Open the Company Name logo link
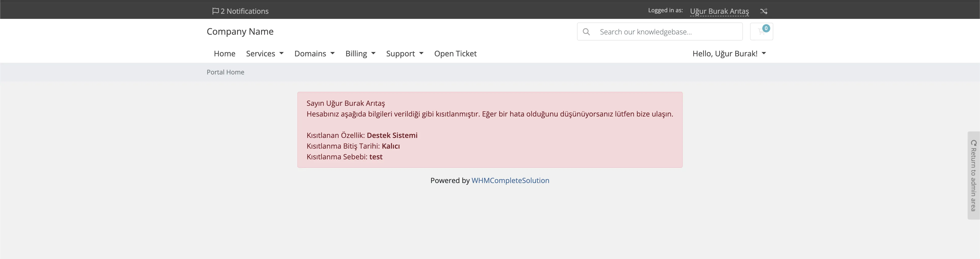Viewport: 980px width, 259px height. 240,32
